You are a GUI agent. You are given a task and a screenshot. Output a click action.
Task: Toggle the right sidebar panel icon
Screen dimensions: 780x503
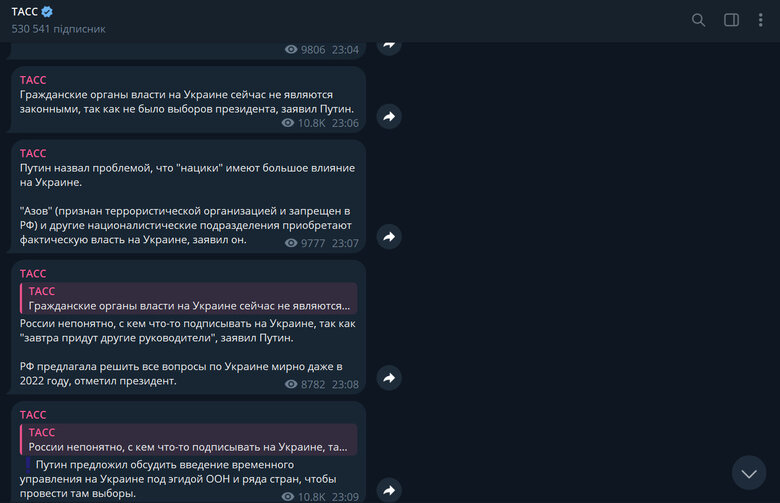[x=731, y=20]
